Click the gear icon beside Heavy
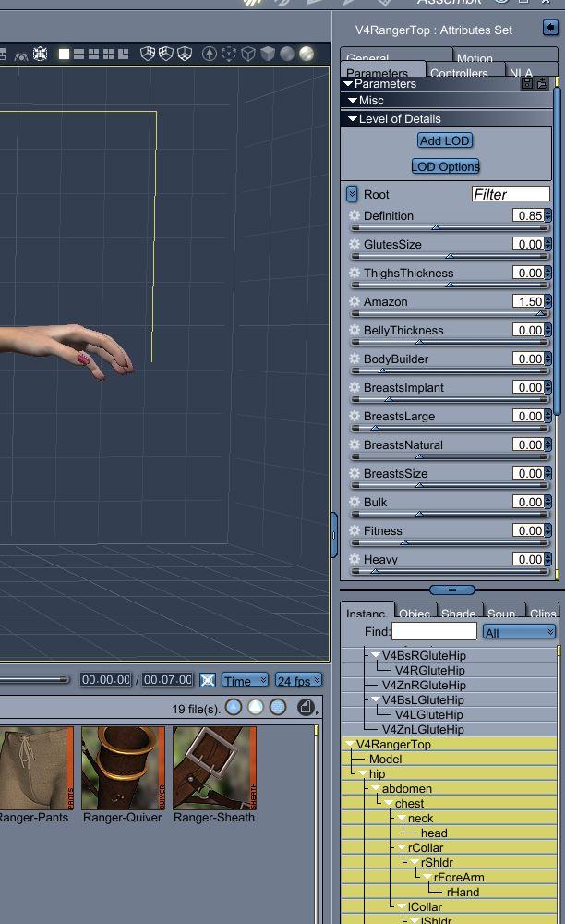Image resolution: width=565 pixels, height=924 pixels. coord(355,559)
